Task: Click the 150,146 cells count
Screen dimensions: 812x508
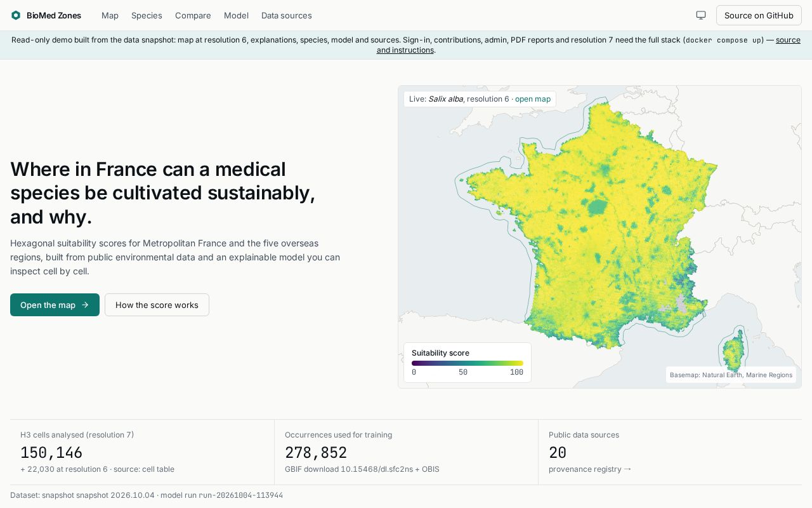Action: pos(51,453)
